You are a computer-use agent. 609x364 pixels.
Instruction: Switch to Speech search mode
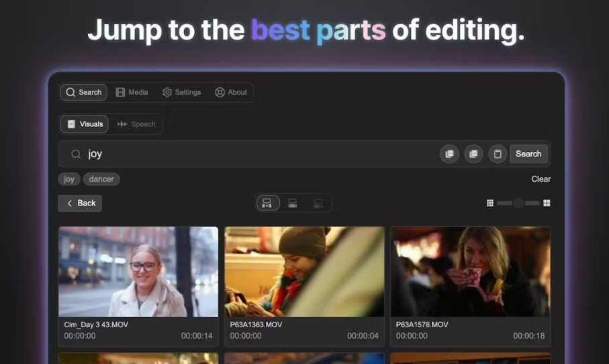(x=136, y=124)
